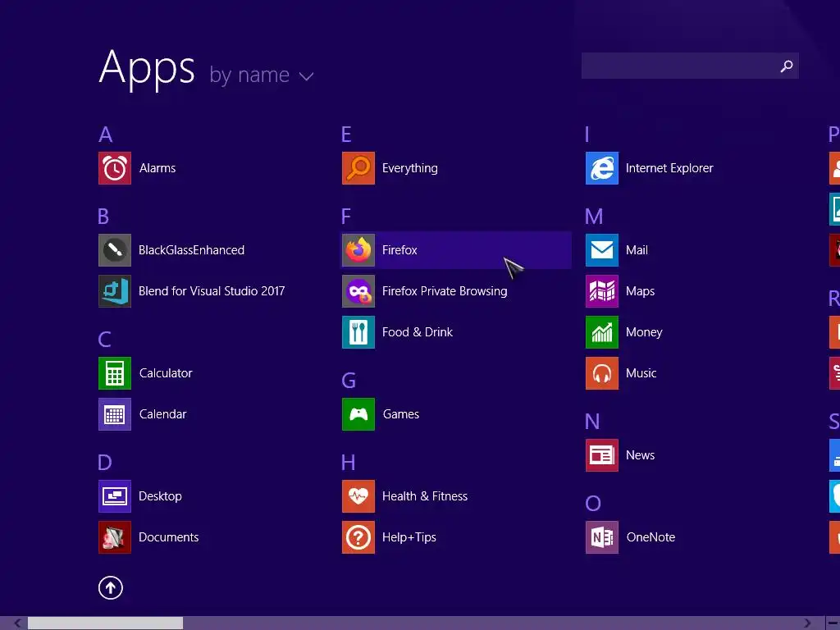Open the Calendar app icon
The height and width of the screenshot is (630, 840).
(x=115, y=414)
